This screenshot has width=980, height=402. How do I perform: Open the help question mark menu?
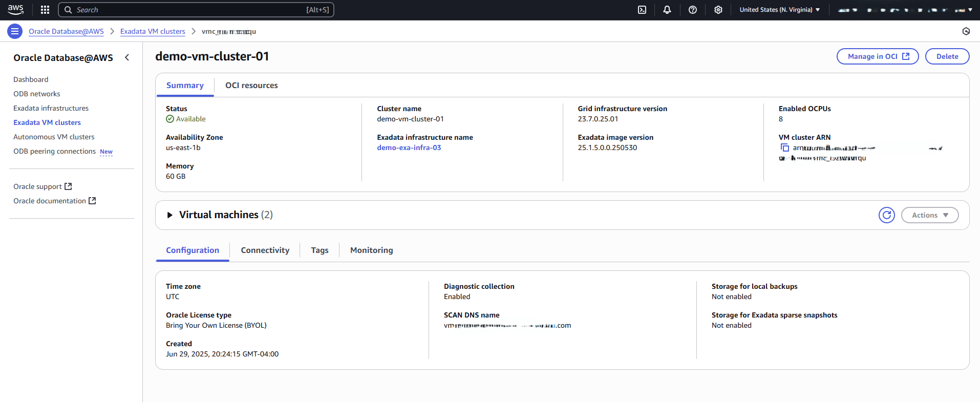click(x=693, y=10)
